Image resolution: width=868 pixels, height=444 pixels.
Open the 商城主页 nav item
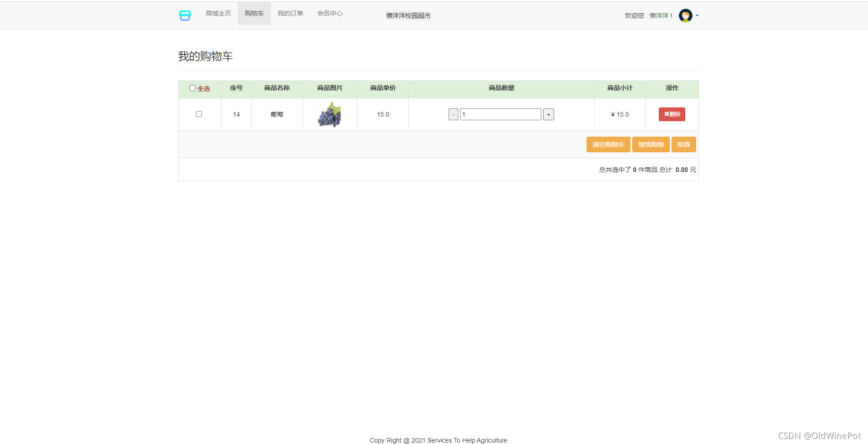218,13
